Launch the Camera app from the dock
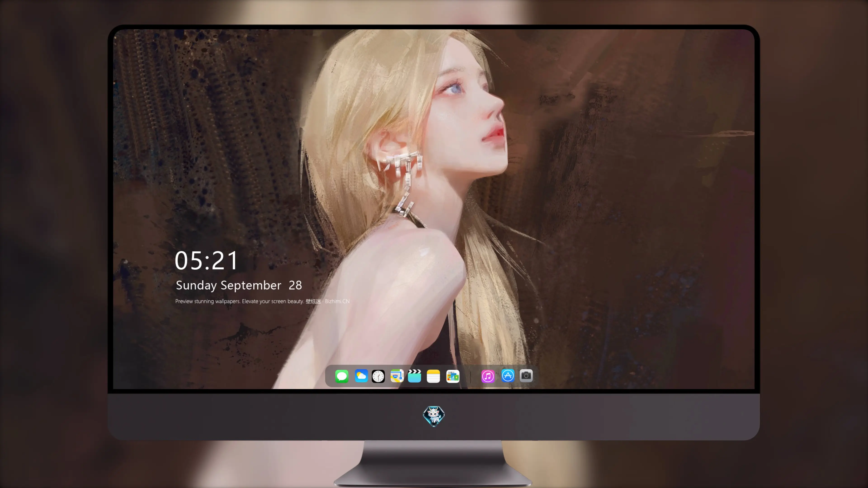 click(526, 375)
